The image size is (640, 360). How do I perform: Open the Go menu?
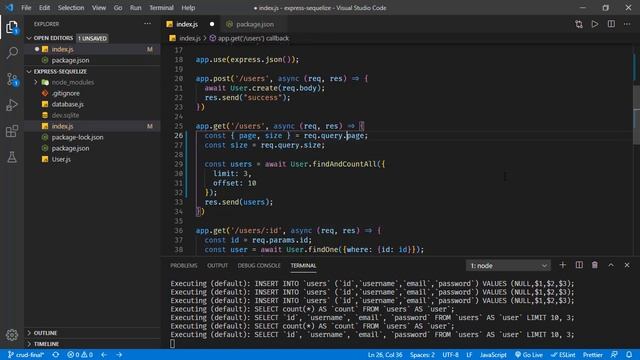[x=118, y=8]
